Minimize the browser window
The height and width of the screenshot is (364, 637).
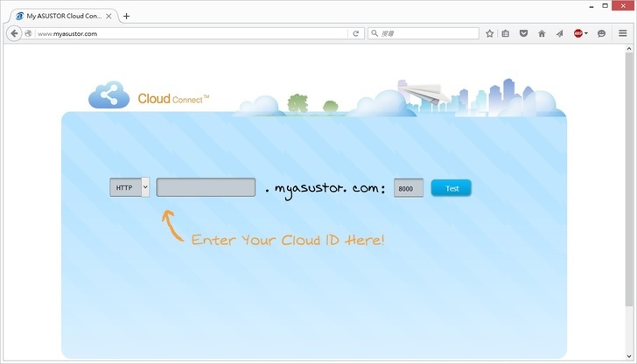coord(591,6)
